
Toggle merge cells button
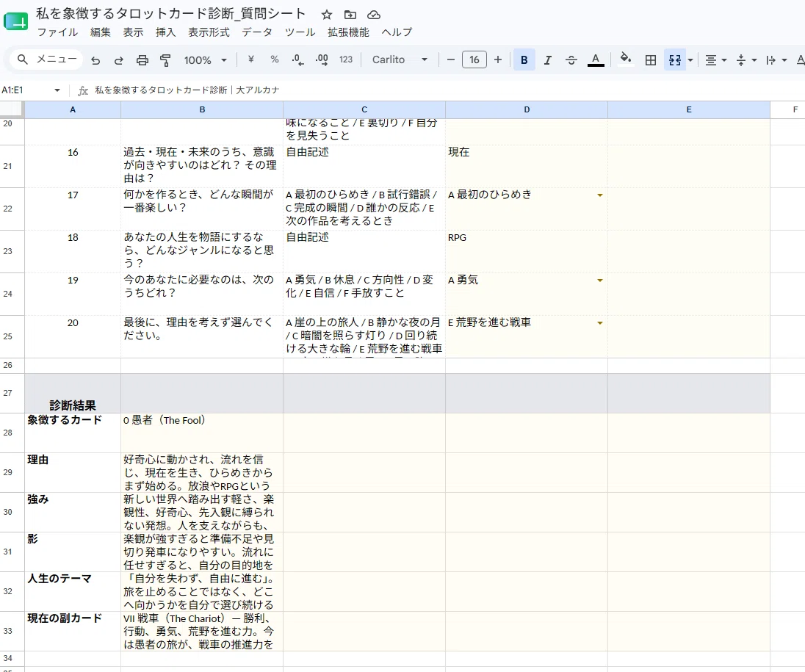[675, 60]
